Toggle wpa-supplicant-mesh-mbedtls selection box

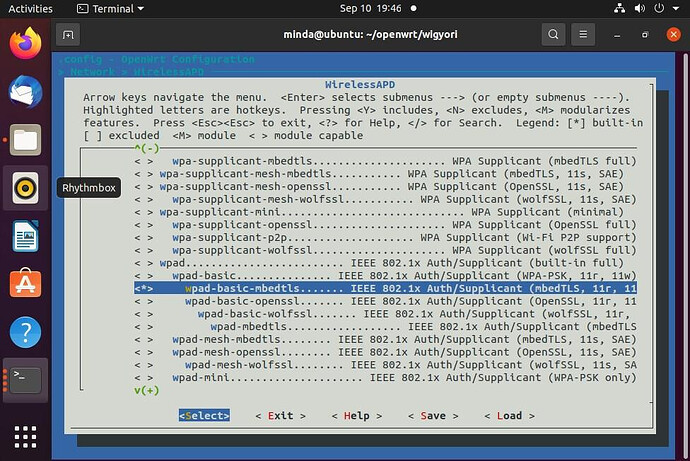pos(144,174)
